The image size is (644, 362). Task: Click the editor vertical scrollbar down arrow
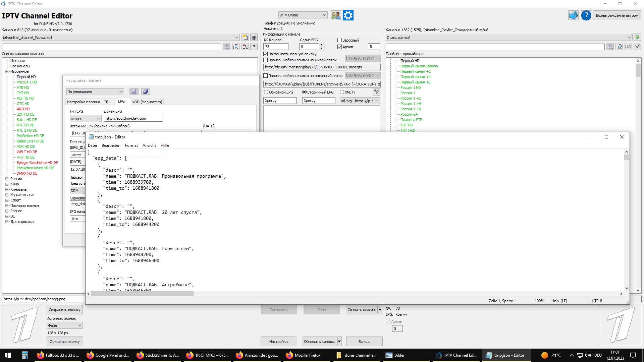(626, 288)
